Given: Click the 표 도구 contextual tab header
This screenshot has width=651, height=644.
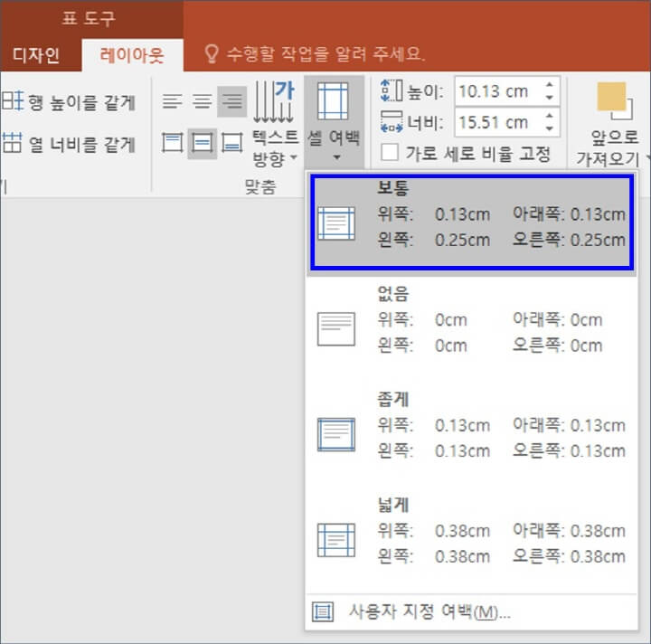Looking at the screenshot, I should pos(89,19).
